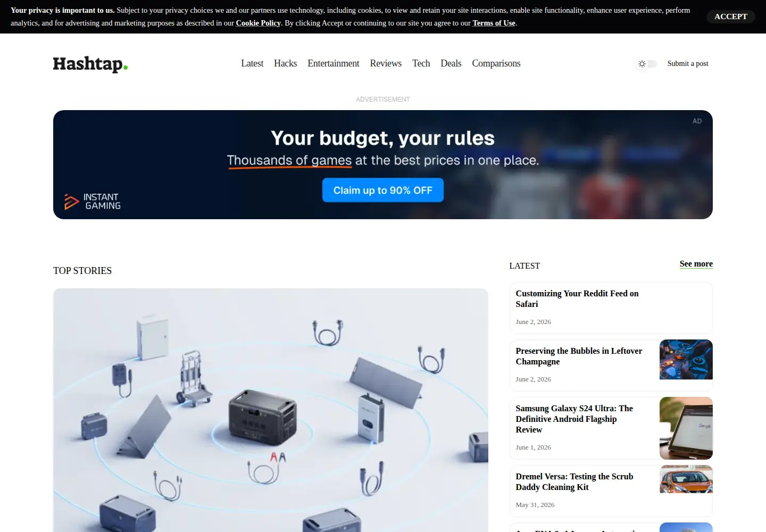
Task: Click the TOP STORIES heading
Action: [82, 271]
